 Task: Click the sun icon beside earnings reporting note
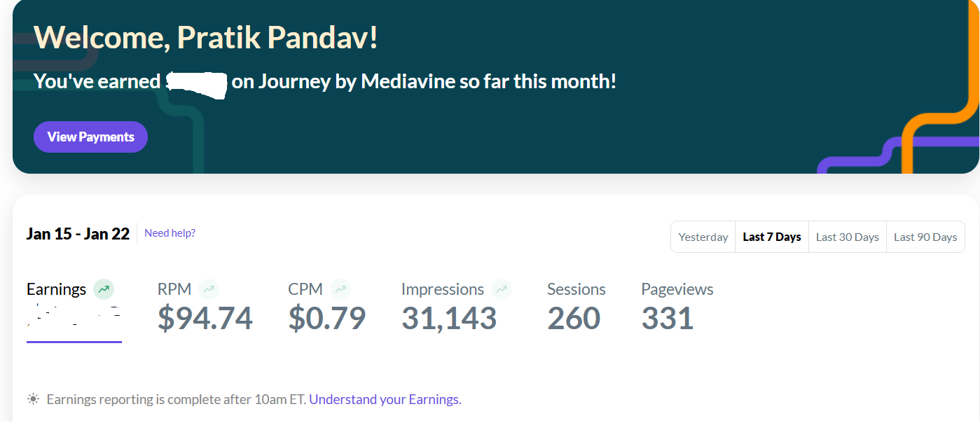[33, 399]
